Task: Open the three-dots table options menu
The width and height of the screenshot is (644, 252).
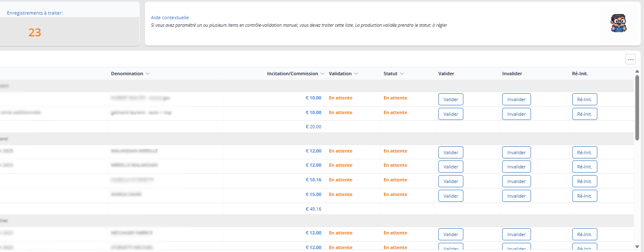Action: 630,60
